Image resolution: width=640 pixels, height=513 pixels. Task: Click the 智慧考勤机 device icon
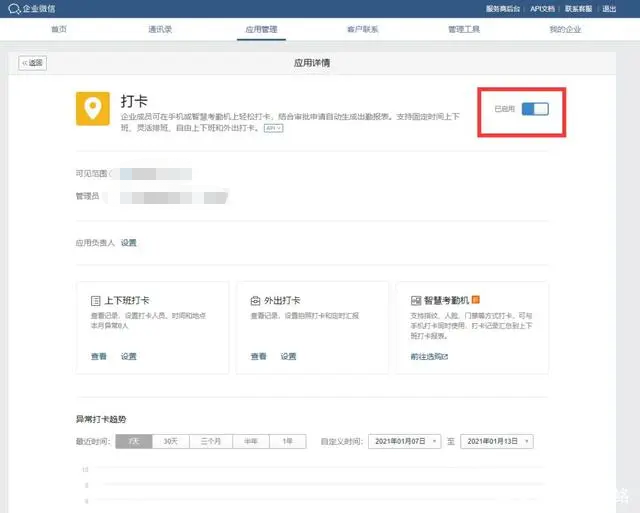416,300
